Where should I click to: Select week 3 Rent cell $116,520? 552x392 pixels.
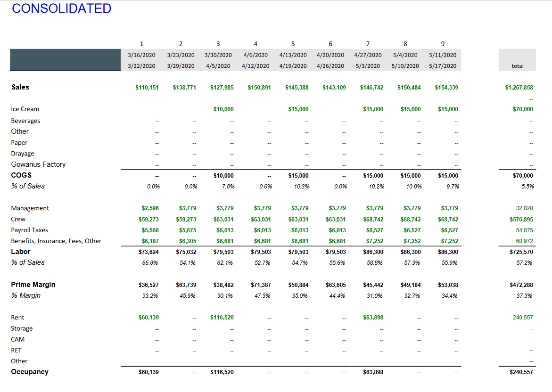point(222,318)
